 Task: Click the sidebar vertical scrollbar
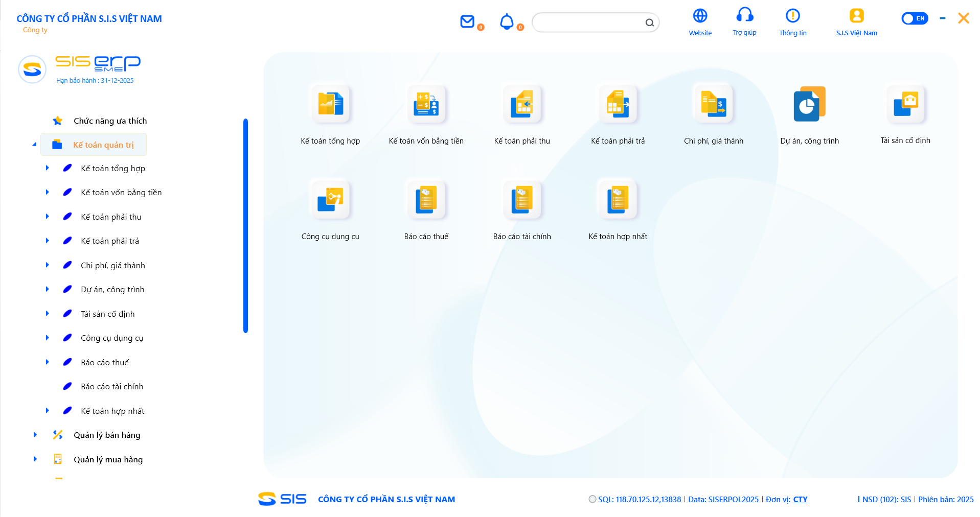(245, 226)
